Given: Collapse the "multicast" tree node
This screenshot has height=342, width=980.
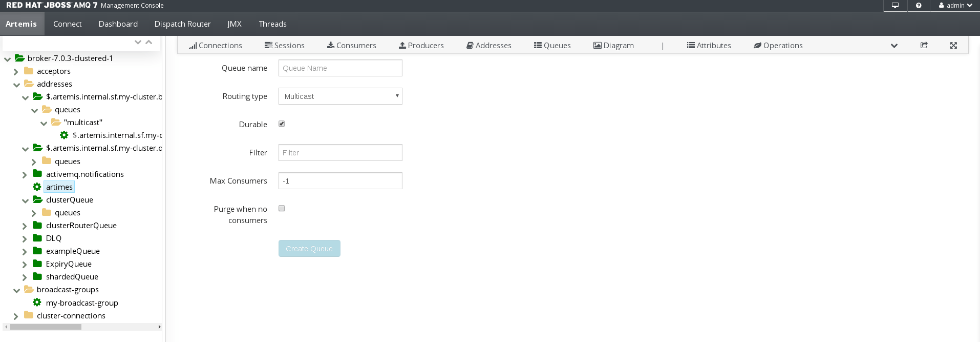Looking at the screenshot, I should pyautogui.click(x=44, y=123).
